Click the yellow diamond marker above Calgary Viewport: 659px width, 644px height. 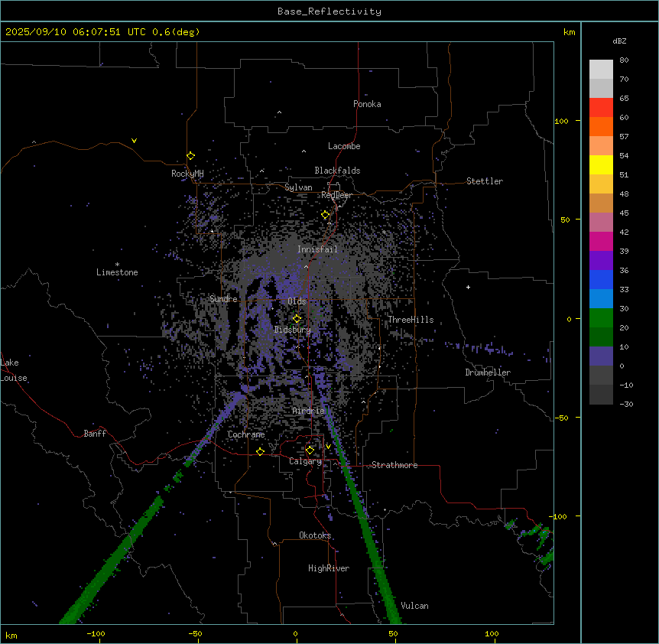point(310,450)
